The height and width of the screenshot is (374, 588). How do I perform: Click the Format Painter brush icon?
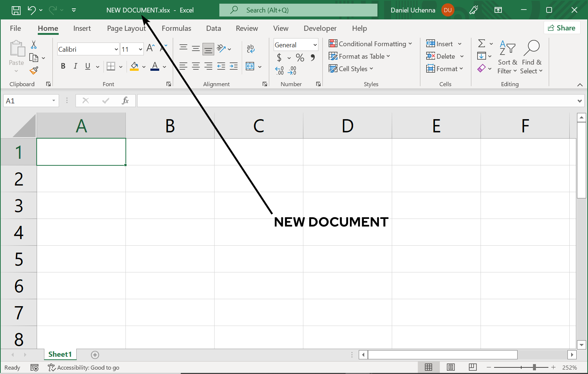click(x=34, y=70)
